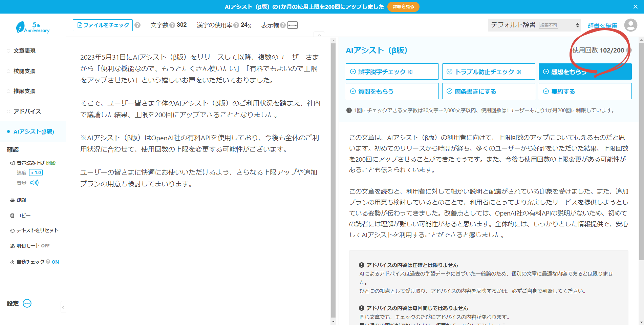Toggle 自動チェック ON
Viewport: 644px width, 325px height.
point(55,262)
